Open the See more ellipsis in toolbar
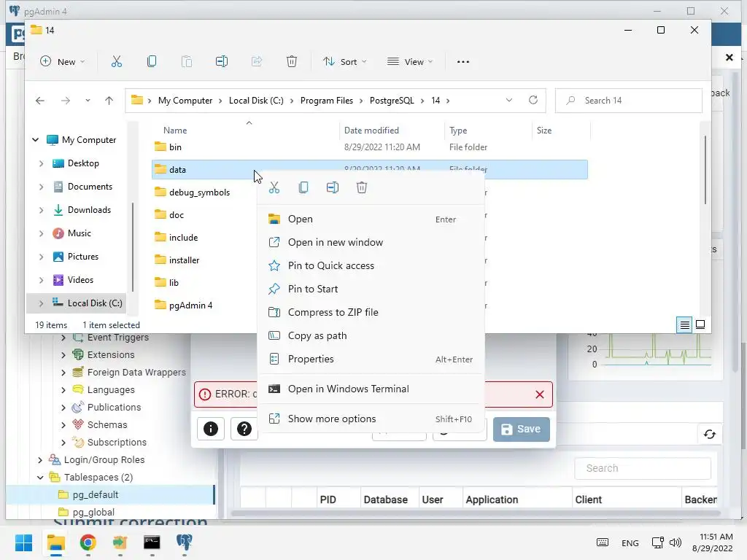The image size is (747, 560). click(463, 61)
